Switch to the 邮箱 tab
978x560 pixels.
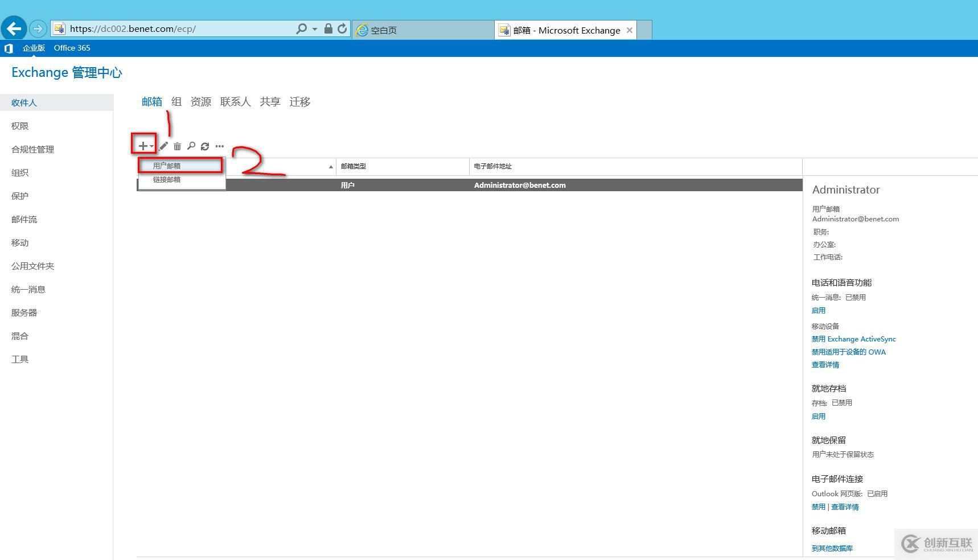152,101
